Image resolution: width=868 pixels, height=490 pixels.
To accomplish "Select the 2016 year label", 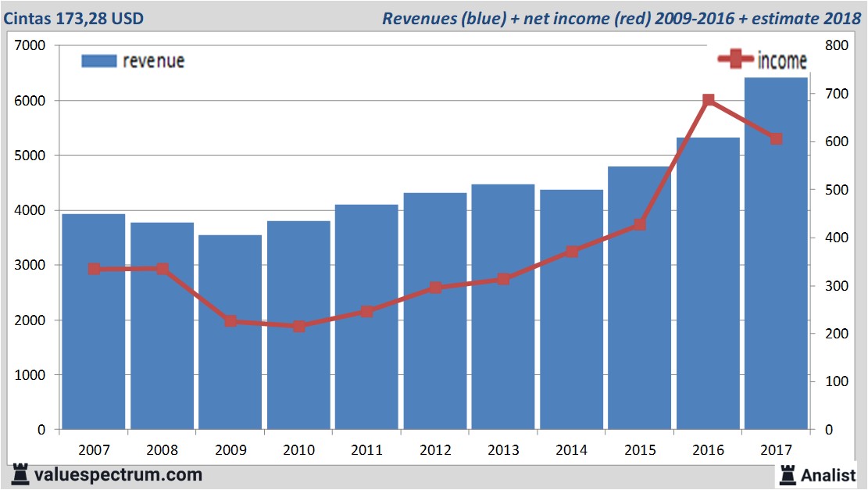I will click(707, 450).
